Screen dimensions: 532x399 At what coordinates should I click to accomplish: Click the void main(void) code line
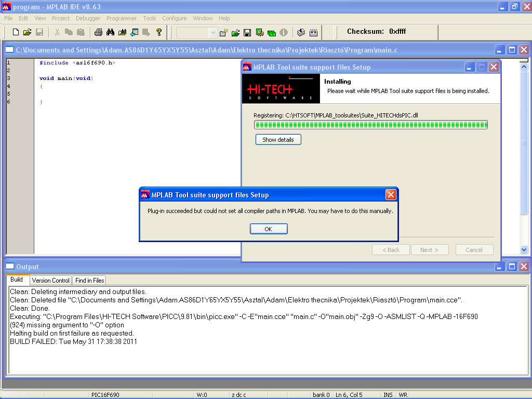click(66, 78)
